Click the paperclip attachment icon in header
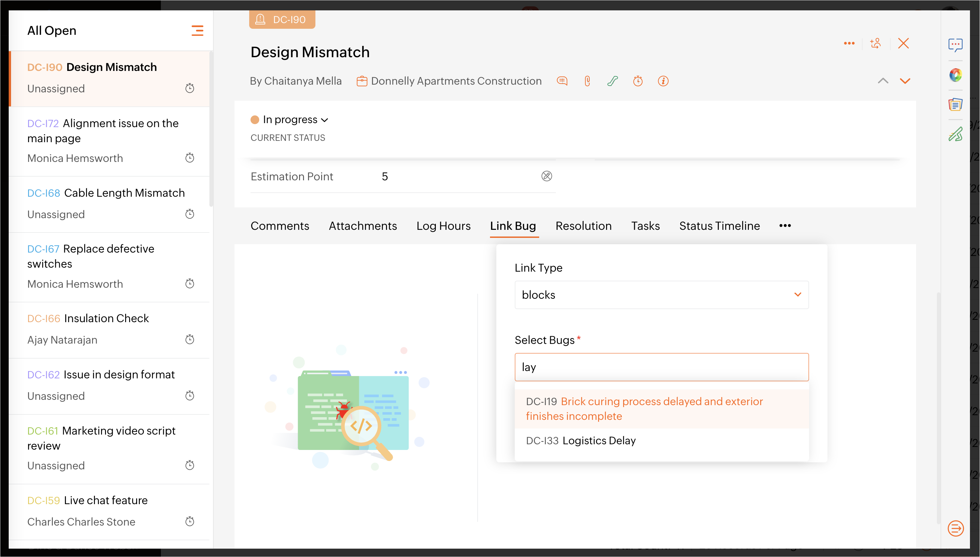 pos(587,81)
